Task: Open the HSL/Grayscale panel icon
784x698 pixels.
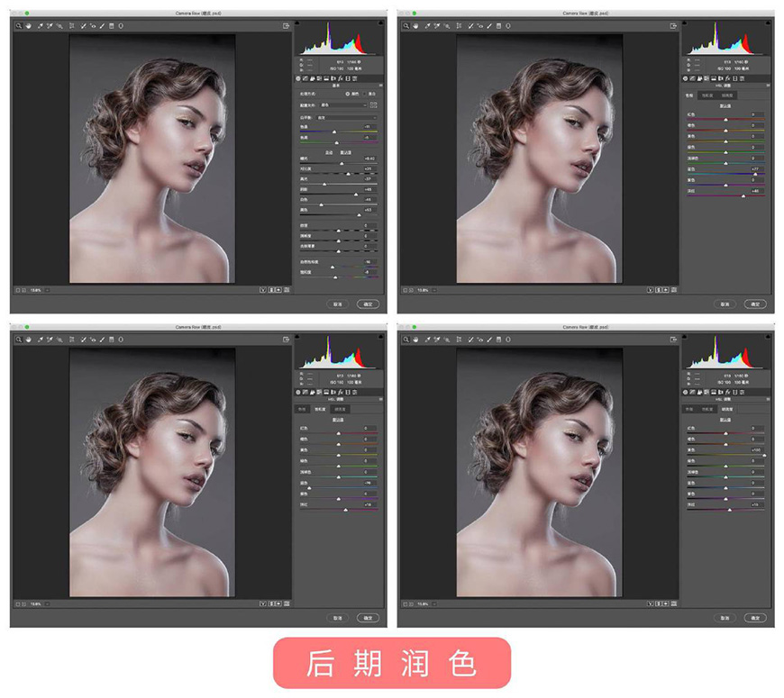Action: click(319, 78)
